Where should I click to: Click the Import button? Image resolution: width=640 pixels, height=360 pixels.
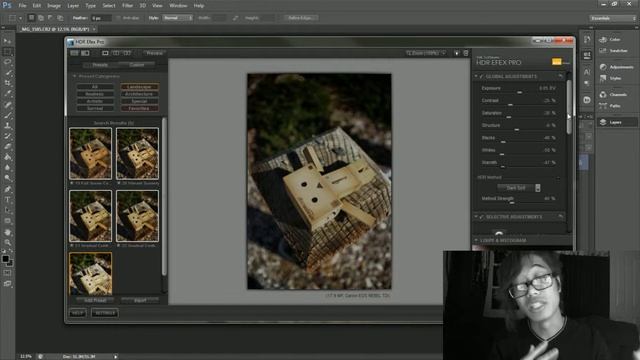tap(140, 300)
